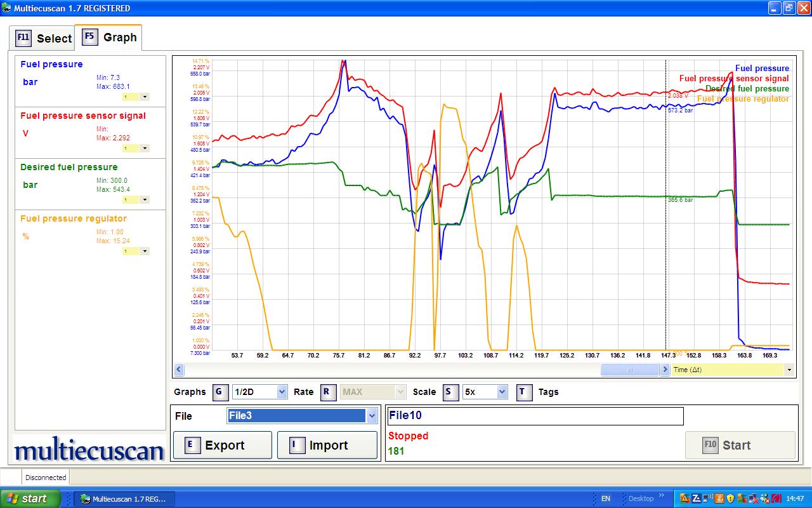Expand the Scale dropdown showing 5x
The width and height of the screenshot is (812, 508).
pos(502,392)
